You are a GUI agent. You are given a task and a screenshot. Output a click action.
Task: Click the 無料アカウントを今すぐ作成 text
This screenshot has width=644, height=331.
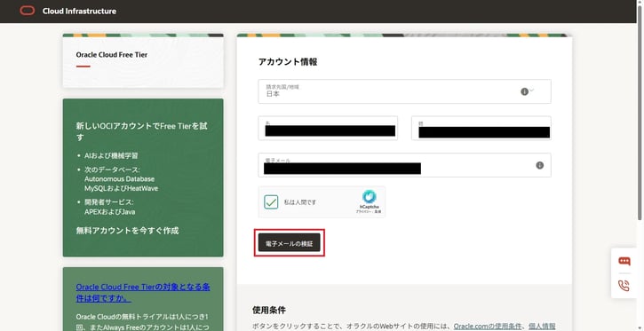pyautogui.click(x=127, y=231)
